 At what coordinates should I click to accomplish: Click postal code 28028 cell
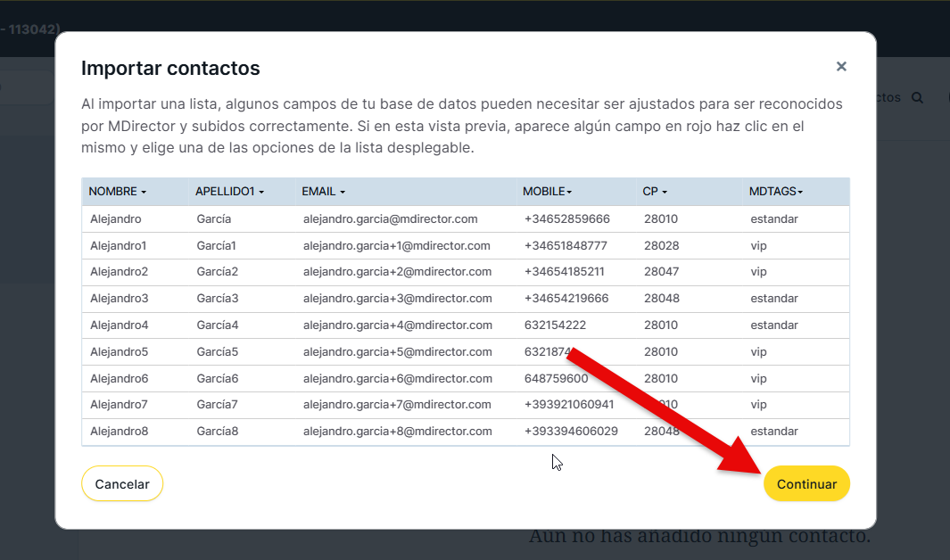click(x=661, y=246)
